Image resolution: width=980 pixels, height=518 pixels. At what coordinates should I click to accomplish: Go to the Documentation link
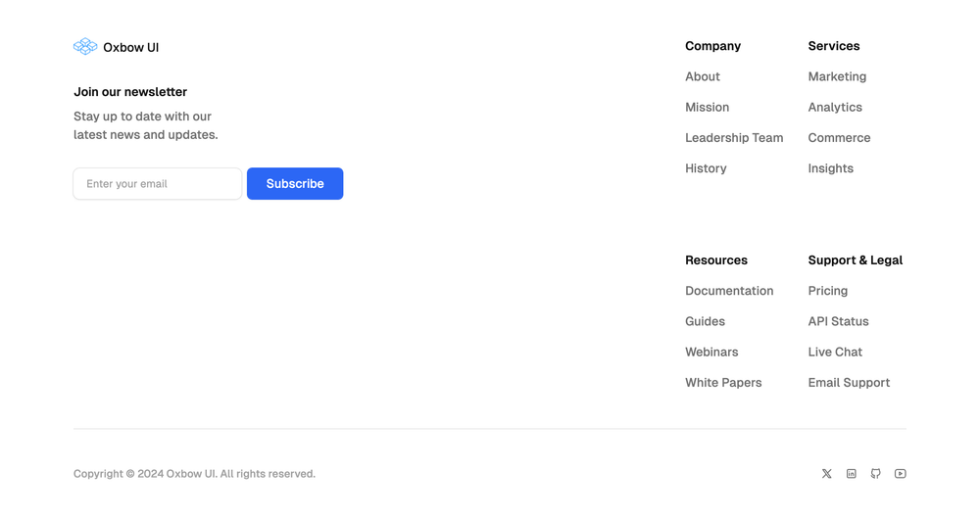click(x=729, y=291)
